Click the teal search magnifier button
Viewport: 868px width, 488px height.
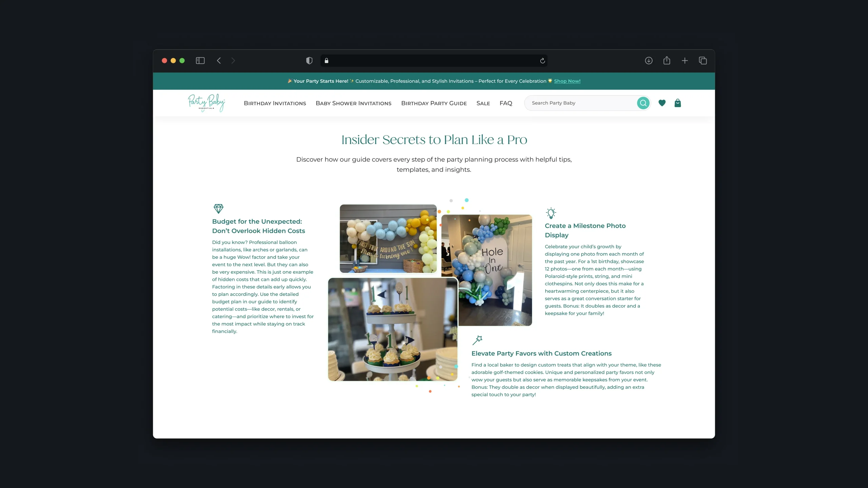tap(643, 103)
